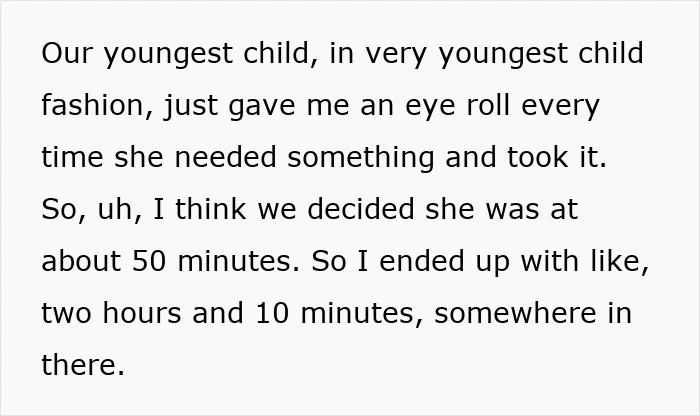The width and height of the screenshot is (700, 416).
Task: Click the word "uh" after "So"
Action: [x=115, y=209]
